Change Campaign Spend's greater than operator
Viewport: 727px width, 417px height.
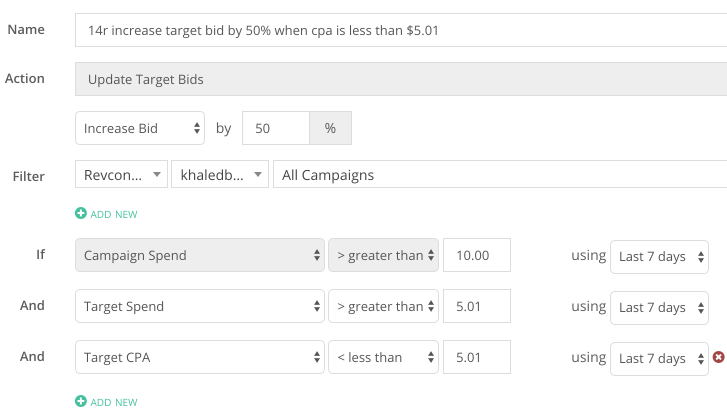(x=383, y=255)
